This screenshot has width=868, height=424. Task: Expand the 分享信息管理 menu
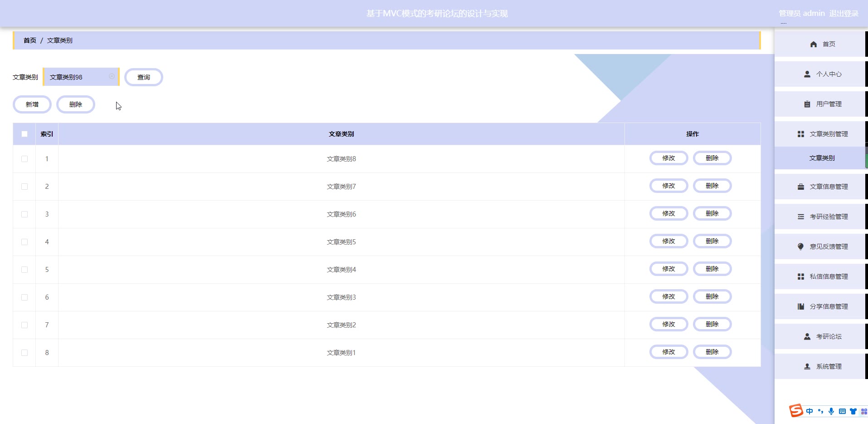(821, 306)
